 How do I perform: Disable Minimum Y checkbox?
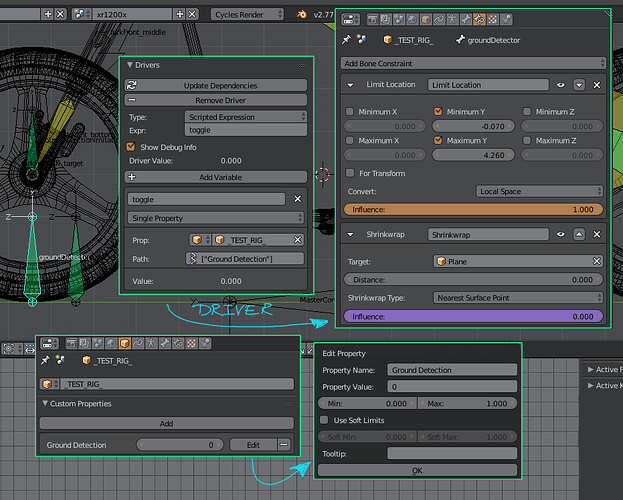438,112
